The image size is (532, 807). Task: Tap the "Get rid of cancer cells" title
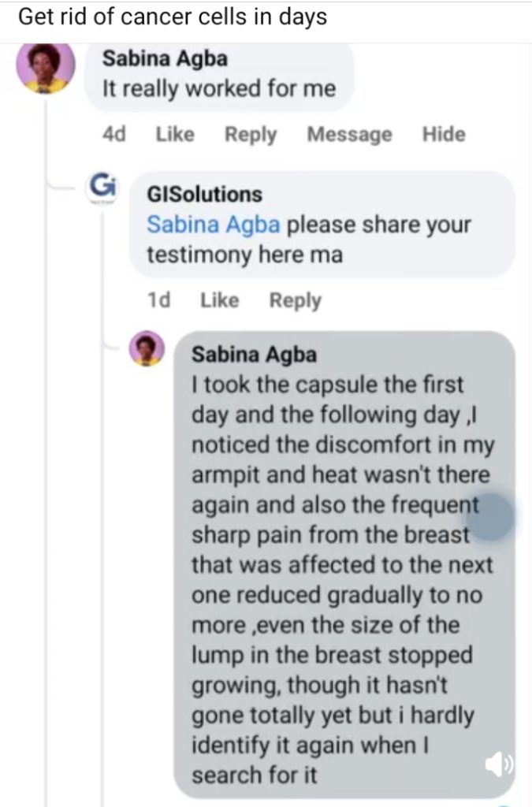click(x=173, y=17)
